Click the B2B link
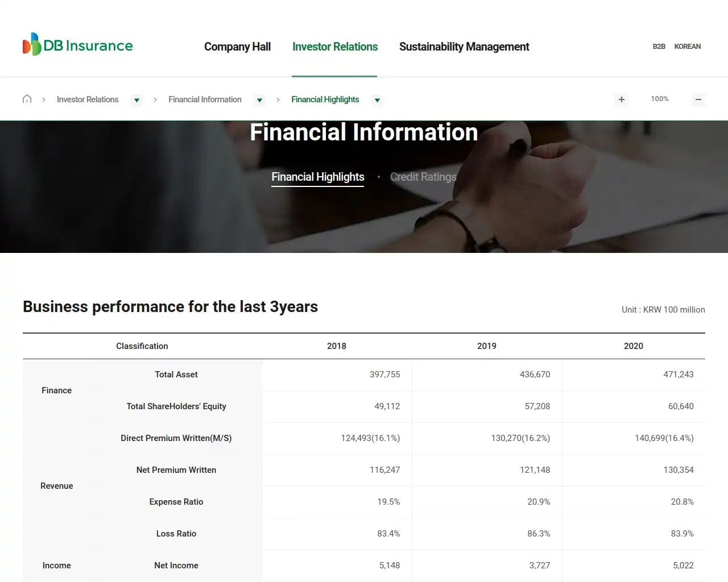The width and height of the screenshot is (728, 582). (x=659, y=46)
